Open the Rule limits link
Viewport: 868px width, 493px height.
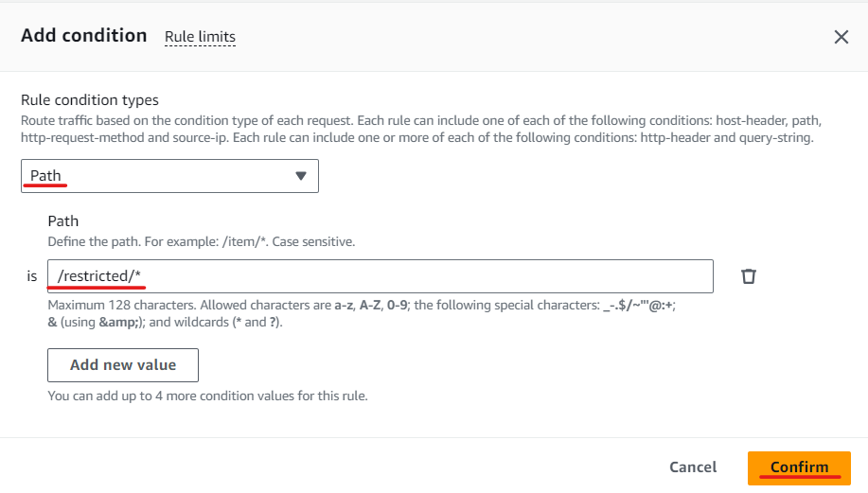click(200, 37)
